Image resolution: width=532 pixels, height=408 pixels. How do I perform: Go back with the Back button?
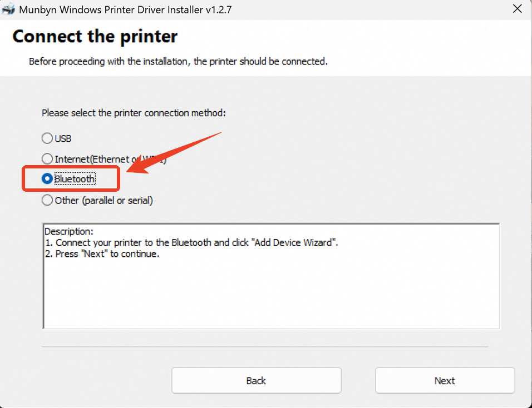coord(256,380)
